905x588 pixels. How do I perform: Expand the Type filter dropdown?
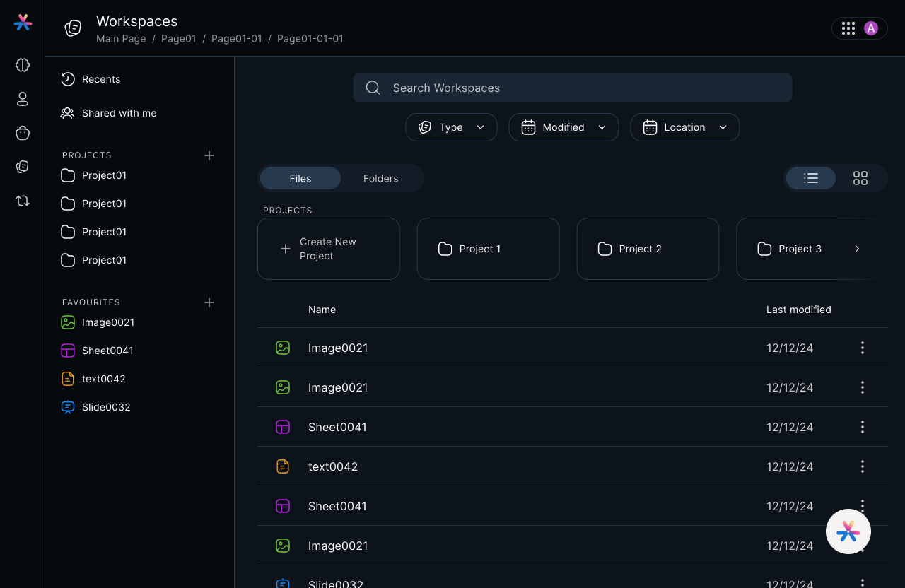coord(451,127)
